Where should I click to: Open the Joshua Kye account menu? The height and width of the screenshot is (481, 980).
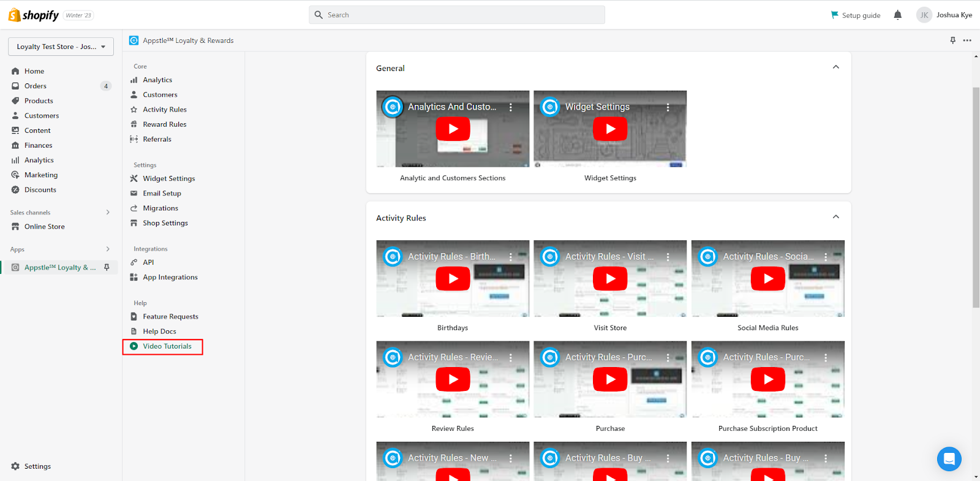click(944, 15)
